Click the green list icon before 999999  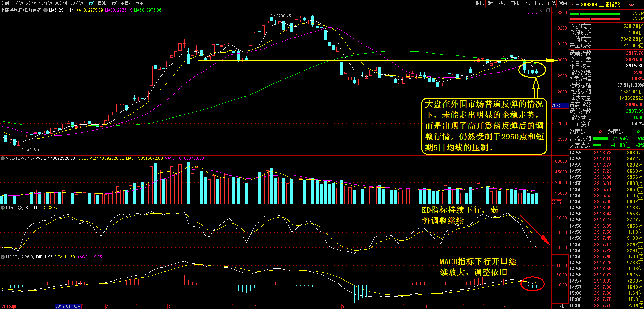[x=577, y=4]
